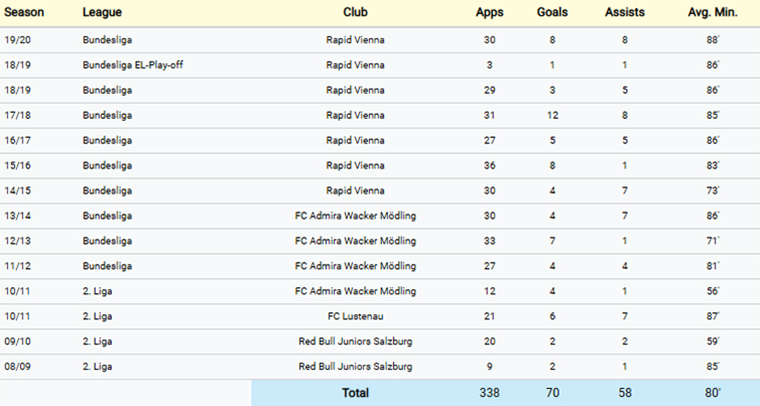
Task: Sort by Avg. Min. column header
Action: click(x=711, y=13)
